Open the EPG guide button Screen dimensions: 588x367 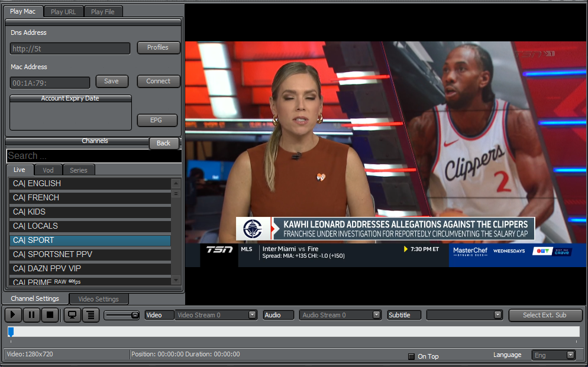pyautogui.click(x=156, y=120)
